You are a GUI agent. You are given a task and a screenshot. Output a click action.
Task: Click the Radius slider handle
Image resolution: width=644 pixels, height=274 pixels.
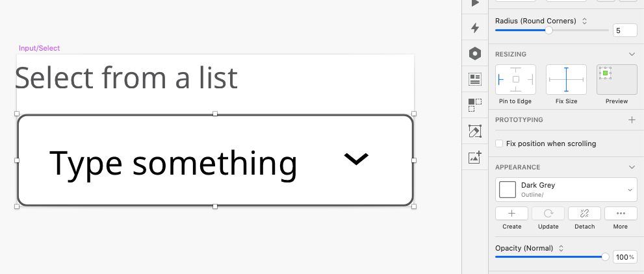pos(548,31)
